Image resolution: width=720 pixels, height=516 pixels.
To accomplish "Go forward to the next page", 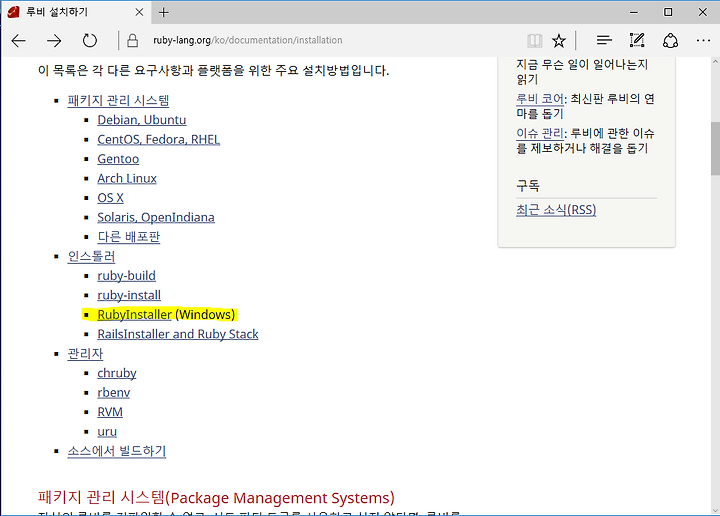I will tap(54, 41).
